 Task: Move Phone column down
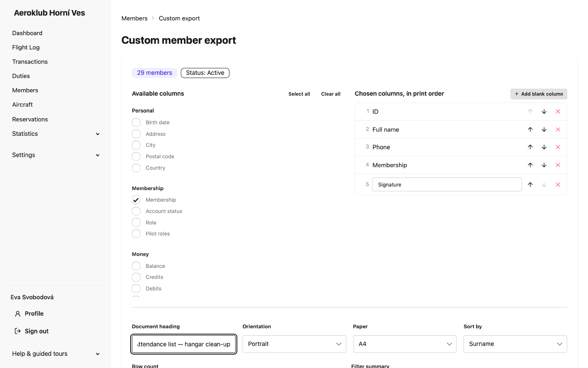pos(544,147)
